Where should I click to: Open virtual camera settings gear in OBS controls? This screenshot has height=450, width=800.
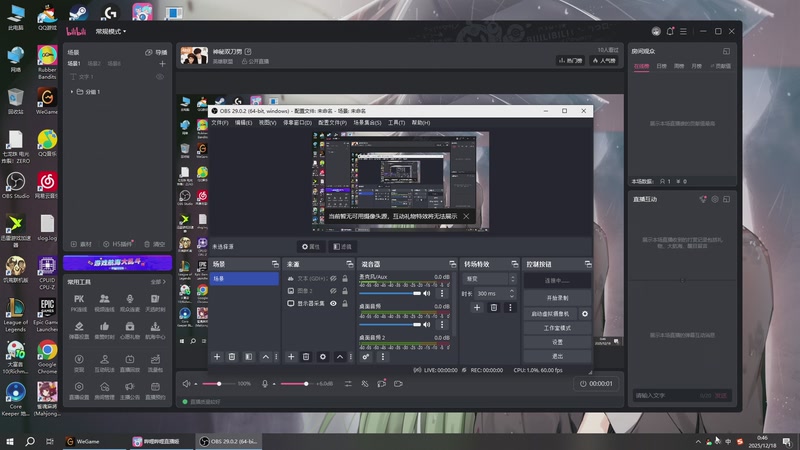tap(585, 314)
